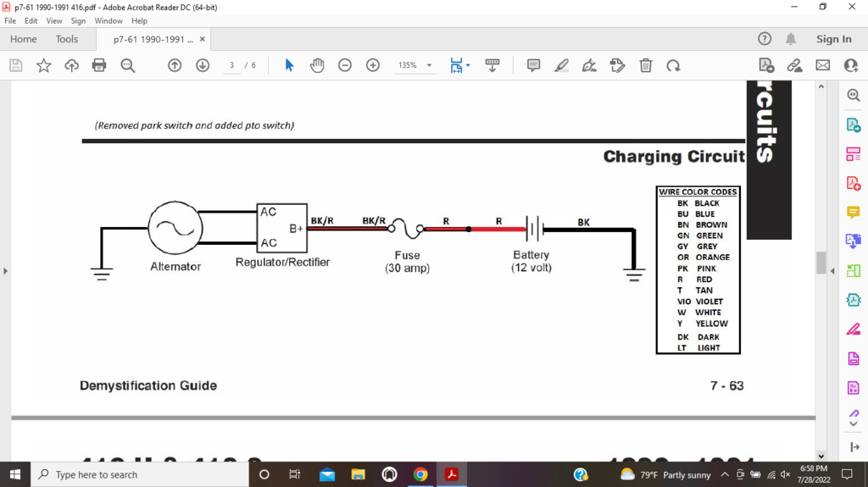Add a comment with sticky note tool
The width and height of the screenshot is (868, 487).
[x=533, y=65]
